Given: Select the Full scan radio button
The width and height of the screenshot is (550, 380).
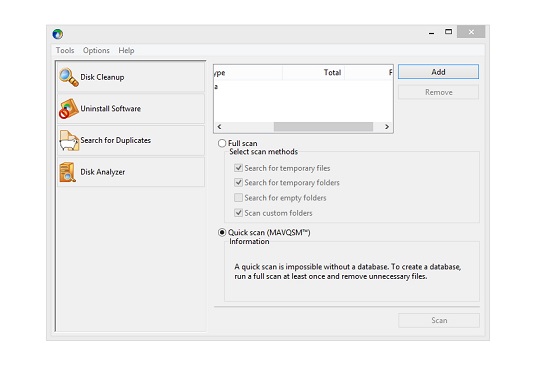Looking at the screenshot, I should pyautogui.click(x=222, y=143).
